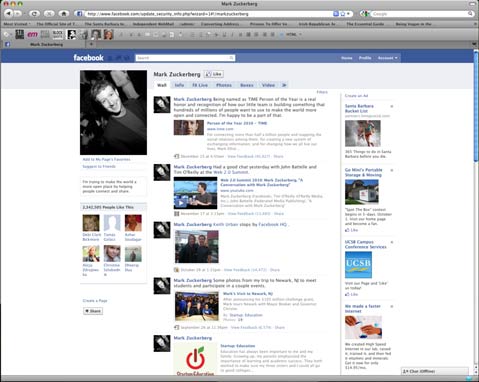Viewport: 479px width, 382px height.
Task: Open the address bar history dropdown arrow
Action: point(348,14)
